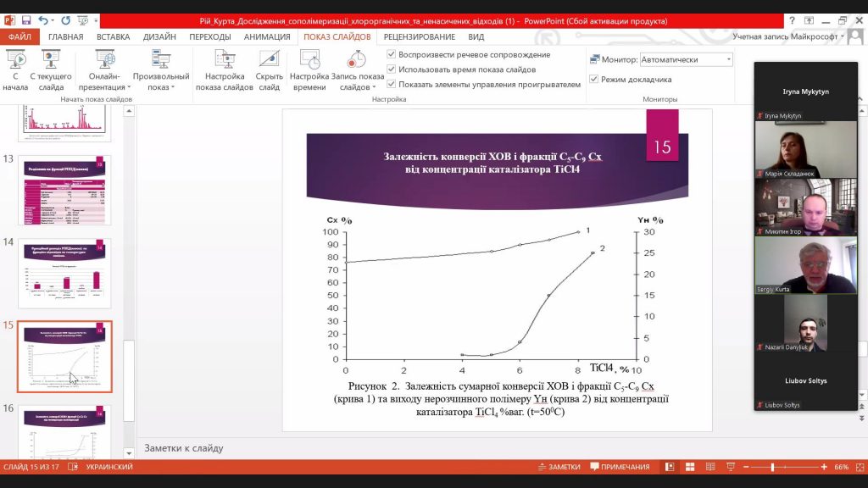
Task: Open ПРИМЕЧАНИЯ comments button
Action: pyautogui.click(x=620, y=467)
